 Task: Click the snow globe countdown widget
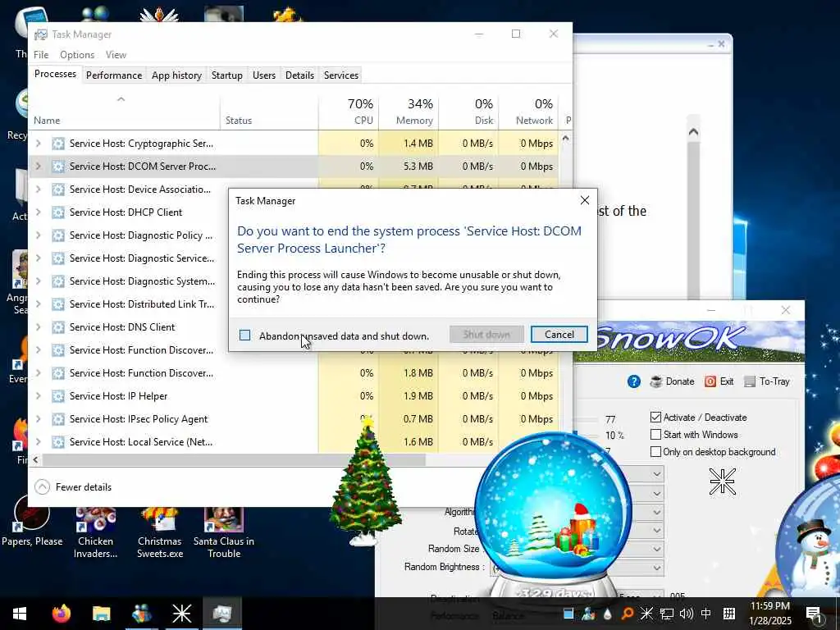coord(552,514)
